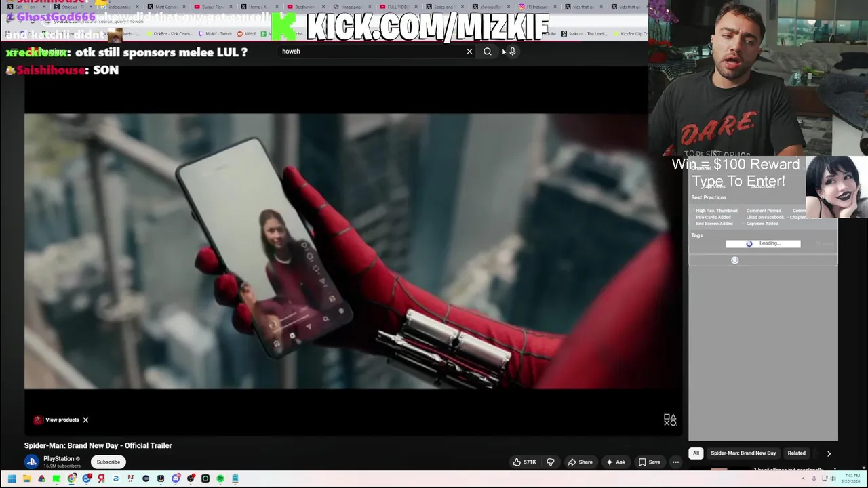Switch to the 'FULL VIDEO' YouTube tab
Screen dimensions: 868x488
click(x=399, y=7)
